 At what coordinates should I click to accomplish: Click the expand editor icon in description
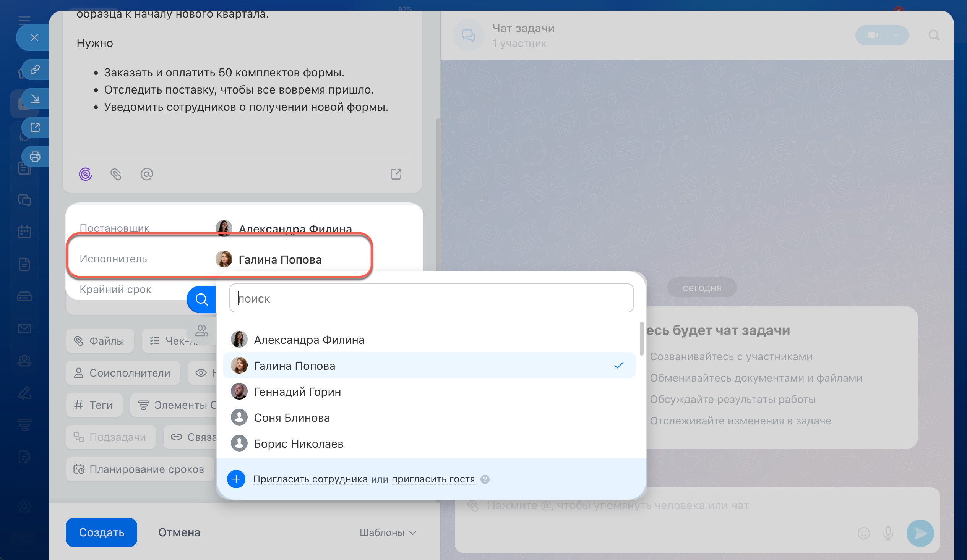[x=396, y=174]
